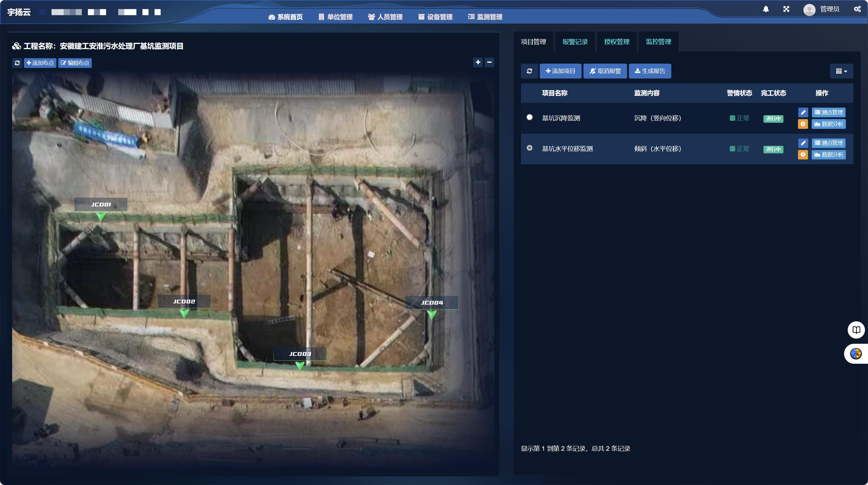The height and width of the screenshot is (485, 868).
Task: Click the 生成报告 button
Action: (650, 71)
